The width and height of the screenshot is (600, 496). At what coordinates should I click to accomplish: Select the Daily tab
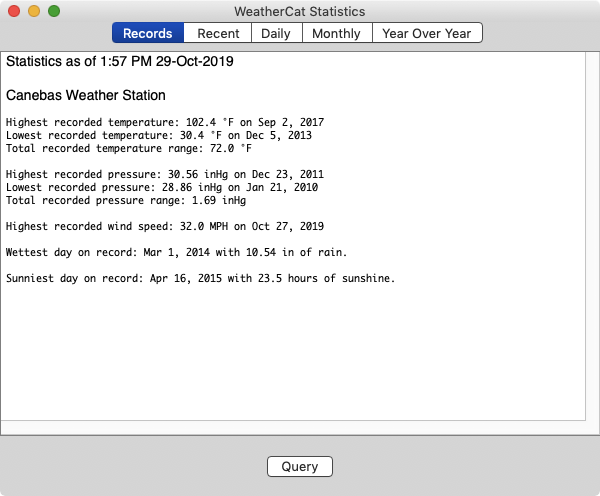(x=277, y=33)
